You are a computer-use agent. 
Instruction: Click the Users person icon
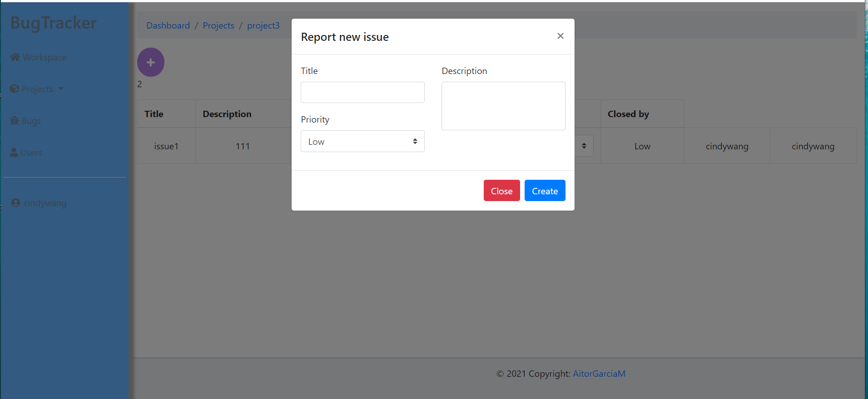[14, 153]
